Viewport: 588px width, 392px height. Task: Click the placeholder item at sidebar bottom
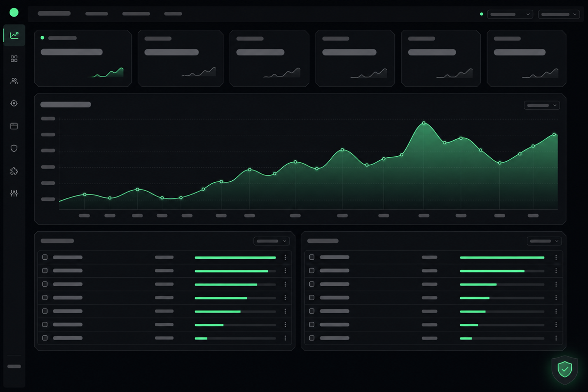(x=14, y=367)
